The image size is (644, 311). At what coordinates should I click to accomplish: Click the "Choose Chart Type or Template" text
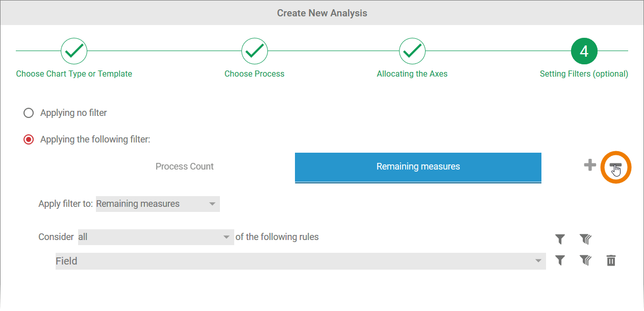[74, 74]
